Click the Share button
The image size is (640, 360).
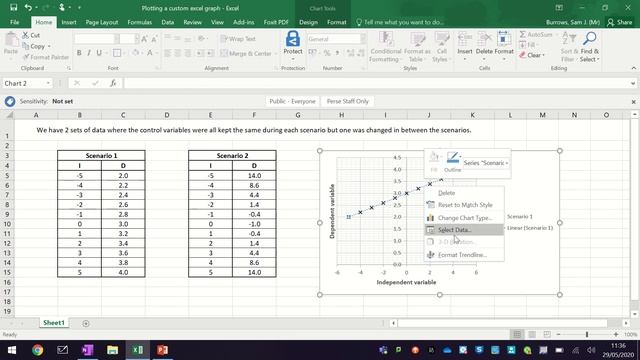(620, 22)
